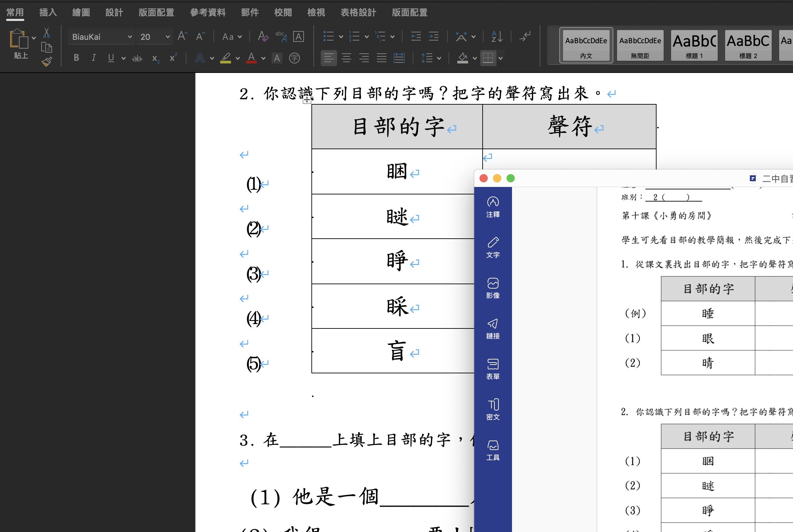The height and width of the screenshot is (532, 793).
Task: Toggle Underline formatting
Action: click(111, 58)
